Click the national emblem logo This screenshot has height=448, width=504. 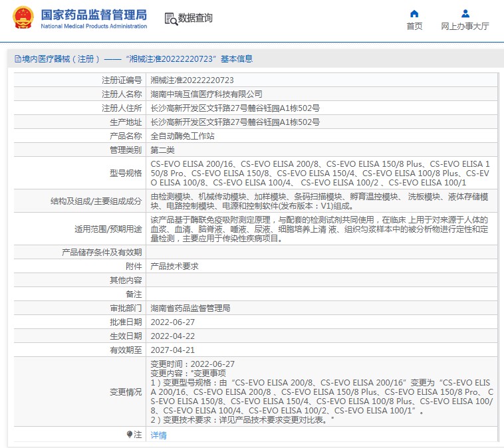(x=23, y=18)
